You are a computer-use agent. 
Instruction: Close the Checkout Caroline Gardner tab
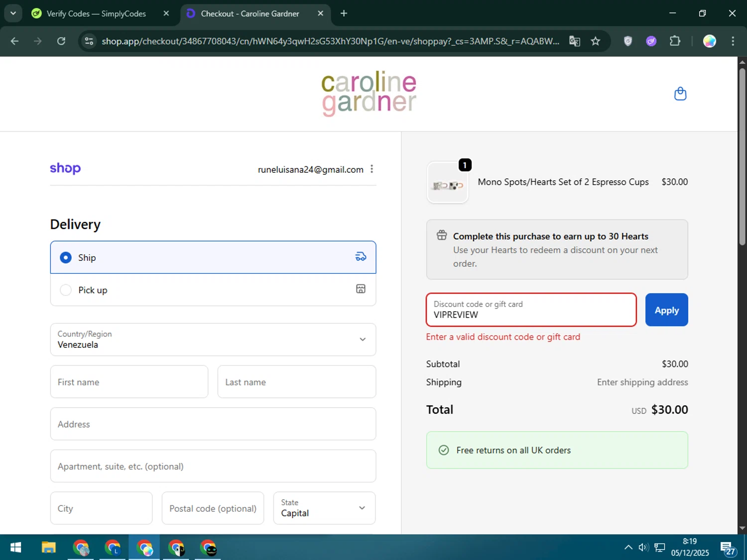(x=321, y=13)
